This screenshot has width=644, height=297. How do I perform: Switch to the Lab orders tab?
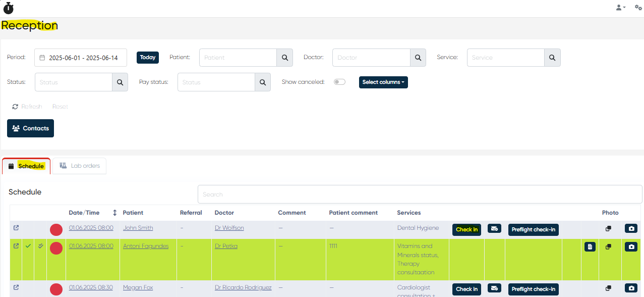(80, 166)
